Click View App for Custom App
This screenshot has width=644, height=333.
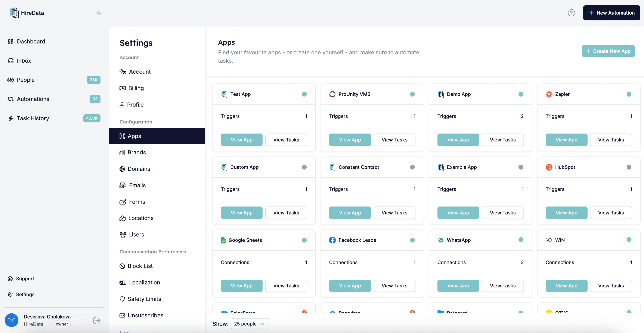click(x=242, y=213)
